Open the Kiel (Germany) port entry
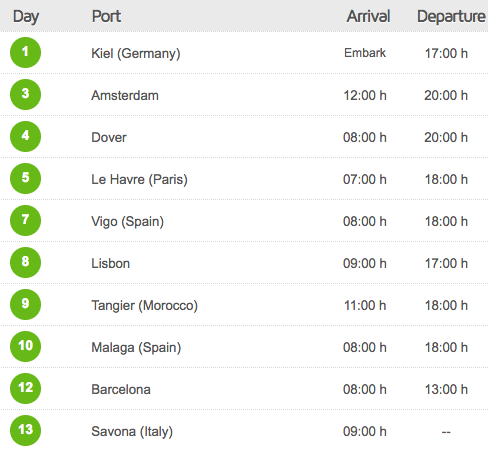This screenshot has width=490, height=454. (x=136, y=54)
